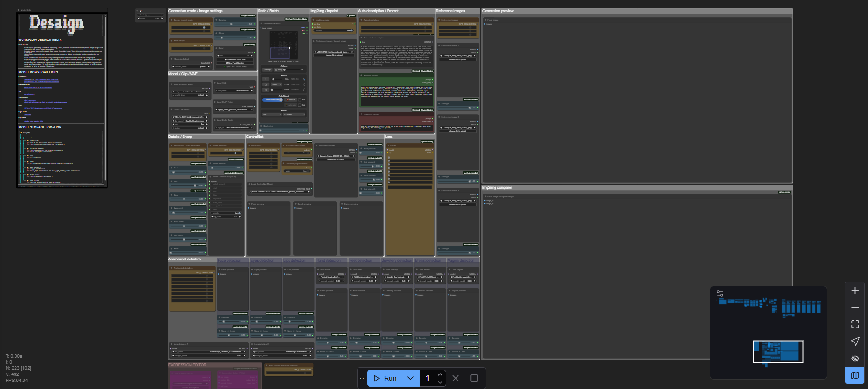Click the cancel current run X icon
This screenshot has height=389, width=868.
pyautogui.click(x=455, y=378)
